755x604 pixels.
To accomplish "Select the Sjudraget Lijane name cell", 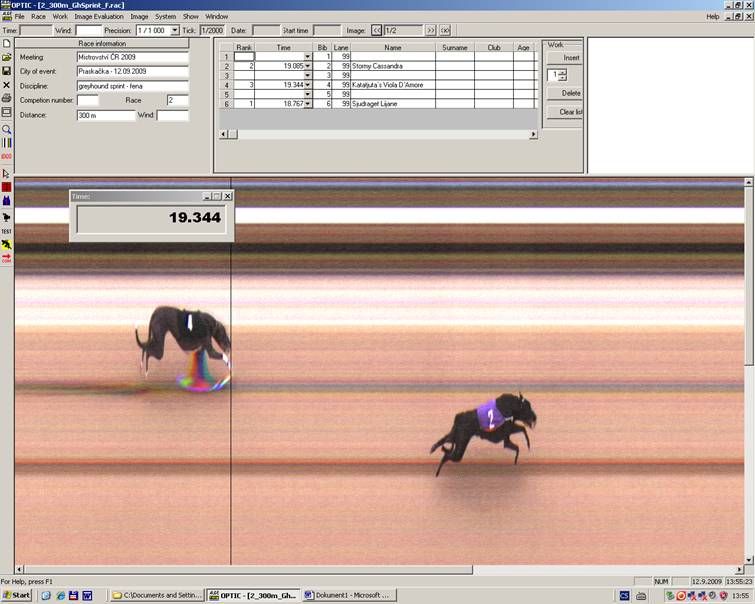I will [393, 104].
